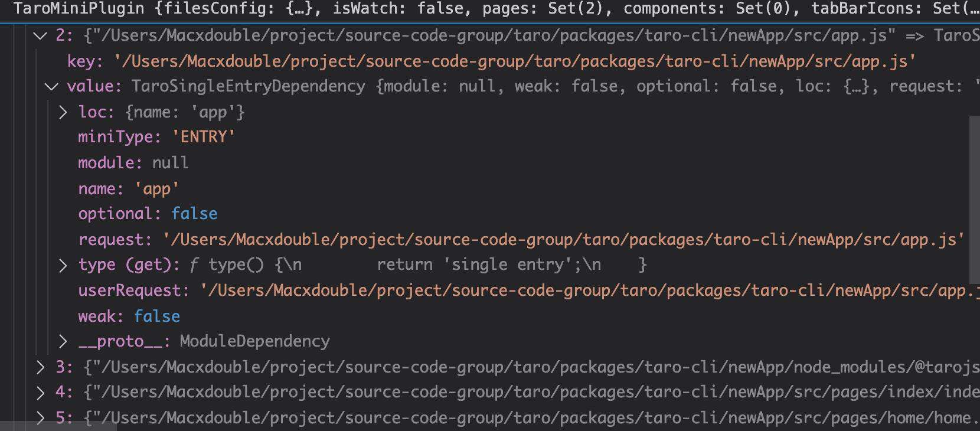
Task: Select the optional: false row
Action: [148, 214]
